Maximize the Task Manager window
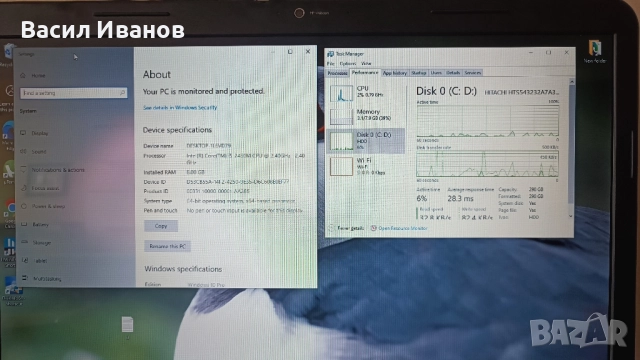Screen dimensions: 640x360 pyautogui.click(x=548, y=53)
